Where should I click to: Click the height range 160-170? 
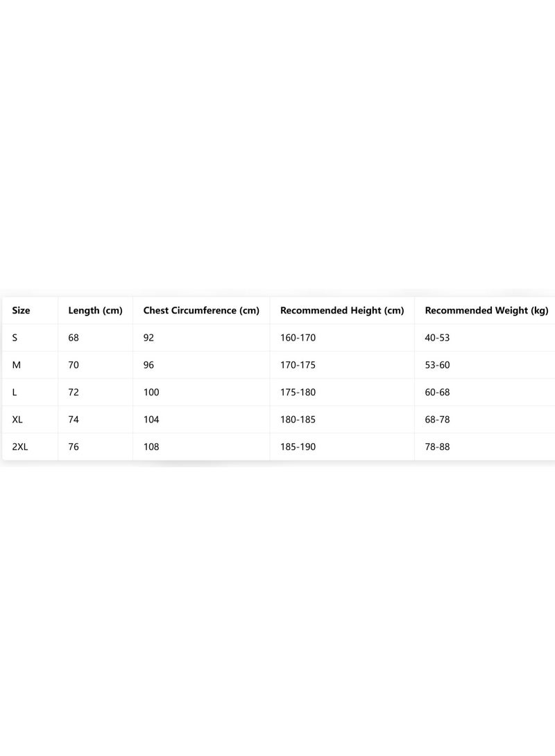click(298, 338)
